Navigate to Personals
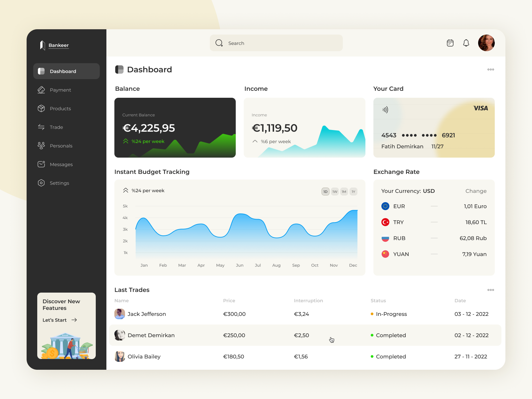This screenshot has height=399, width=532. click(61, 146)
